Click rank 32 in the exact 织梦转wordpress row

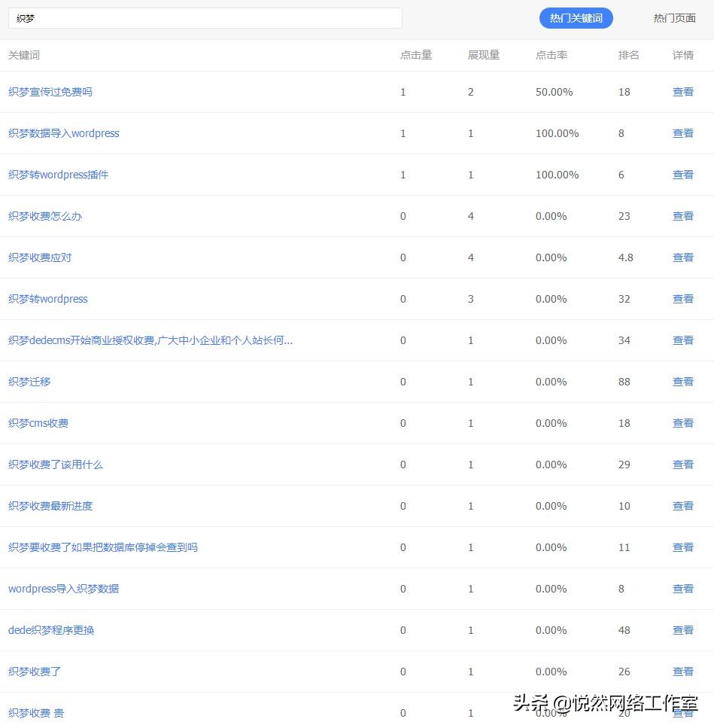[624, 299]
